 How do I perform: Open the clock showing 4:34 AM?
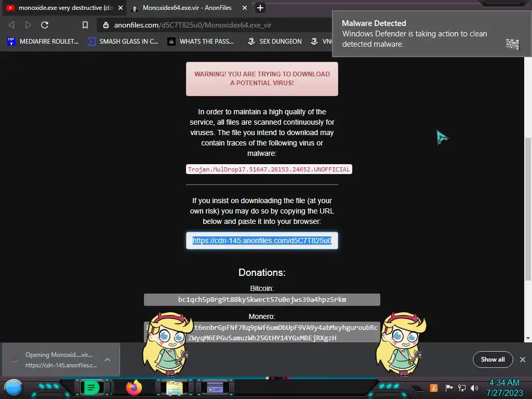tap(504, 388)
